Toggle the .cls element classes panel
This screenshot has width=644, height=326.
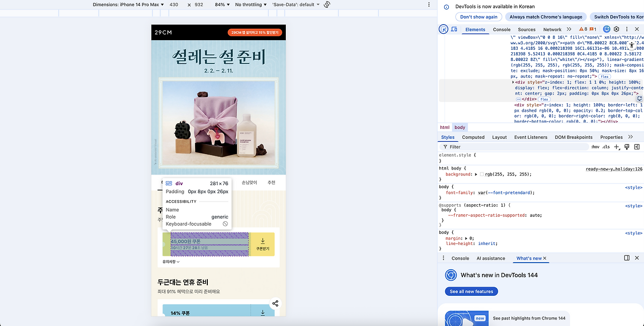click(606, 147)
